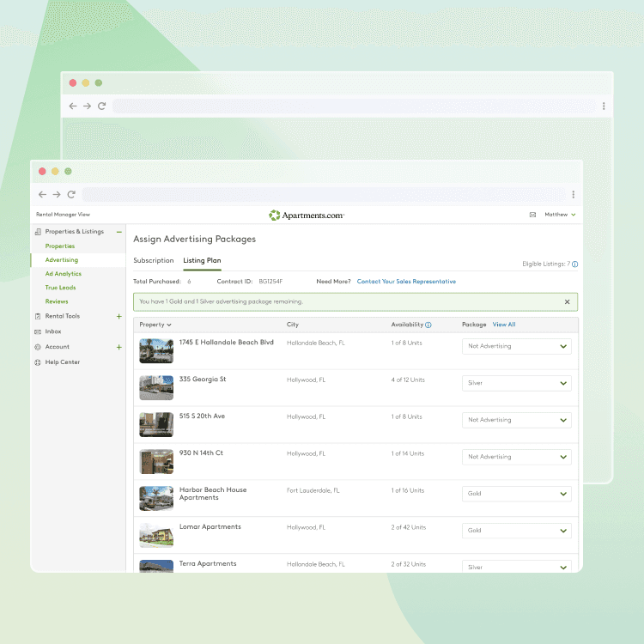This screenshot has height=644, width=644.
Task: Open package dropdown for 515 S 20th Ave
Action: point(517,420)
